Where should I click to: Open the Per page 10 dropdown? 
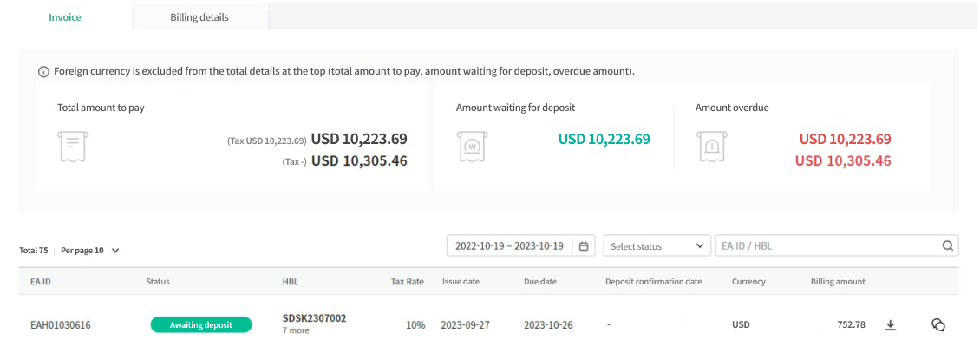(x=89, y=251)
